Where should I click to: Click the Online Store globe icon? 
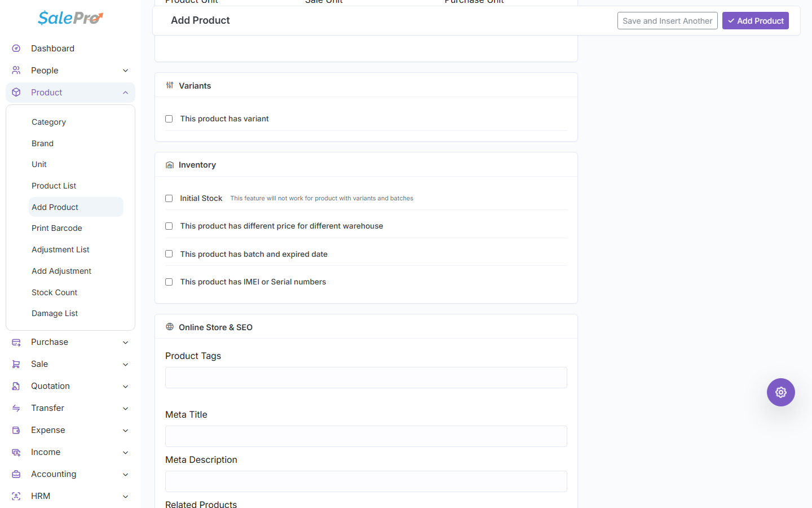170,327
